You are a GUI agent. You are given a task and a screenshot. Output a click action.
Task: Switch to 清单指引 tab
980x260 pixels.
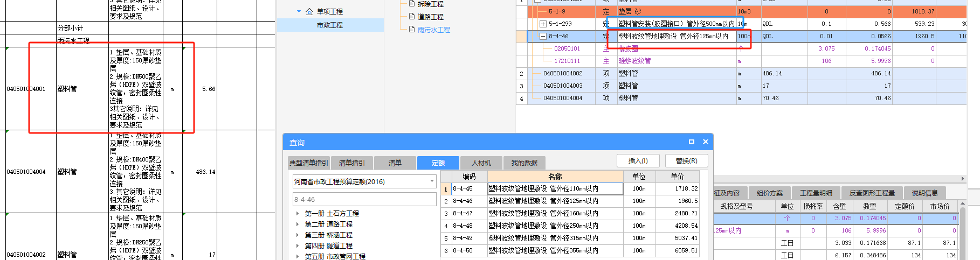351,163
